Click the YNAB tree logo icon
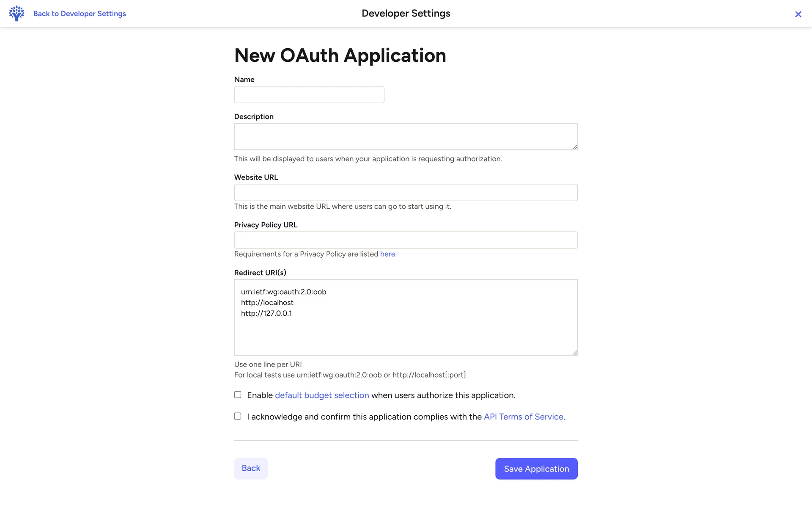Image resolution: width=812 pixels, height=508 pixels. [16, 14]
